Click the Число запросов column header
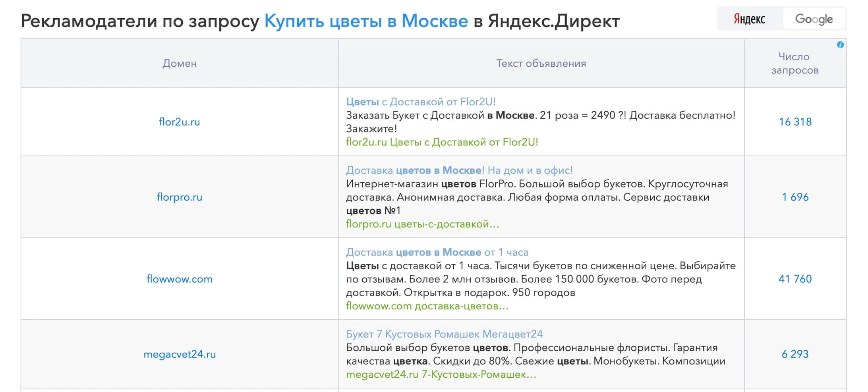Image resolution: width=868 pixels, height=392 pixels. click(x=795, y=63)
